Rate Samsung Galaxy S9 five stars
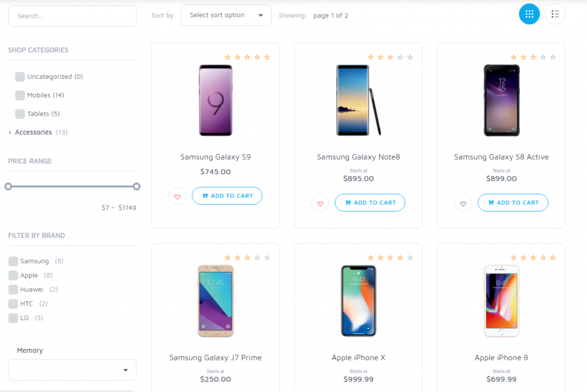Screen dimensions: 587x392 point(267,57)
